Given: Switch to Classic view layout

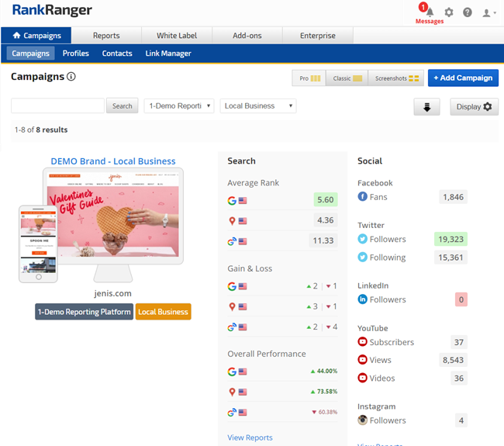Looking at the screenshot, I should pyautogui.click(x=347, y=78).
